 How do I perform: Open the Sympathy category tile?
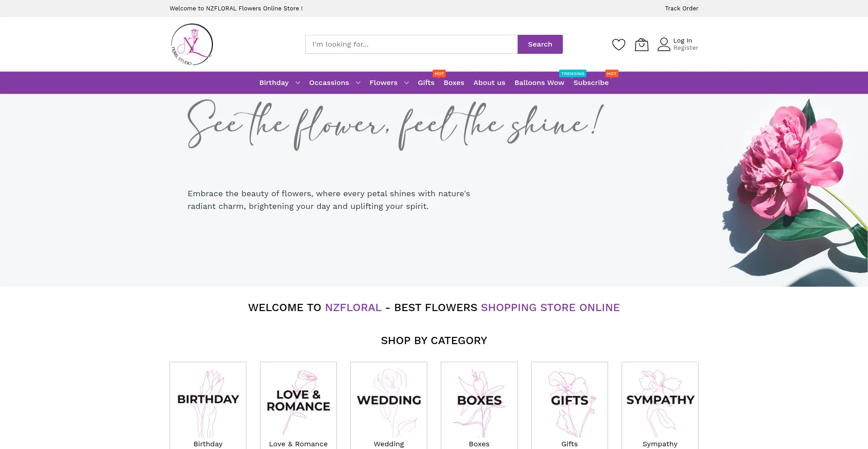[x=660, y=401]
